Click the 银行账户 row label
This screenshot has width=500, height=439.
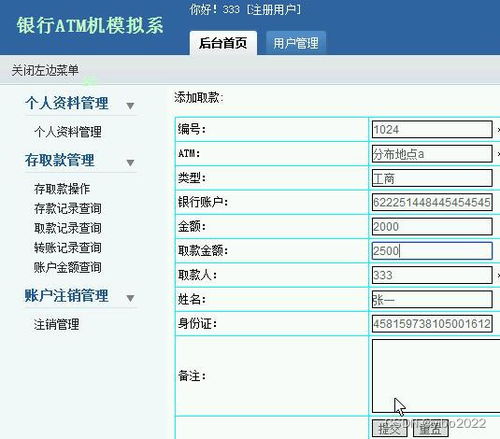point(203,202)
